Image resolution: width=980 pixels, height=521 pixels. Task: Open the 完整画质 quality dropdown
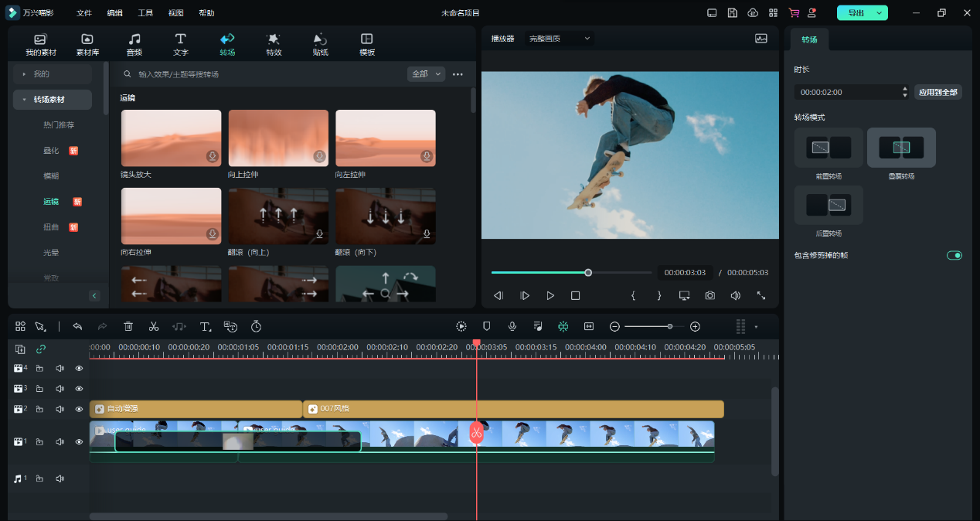[560, 38]
